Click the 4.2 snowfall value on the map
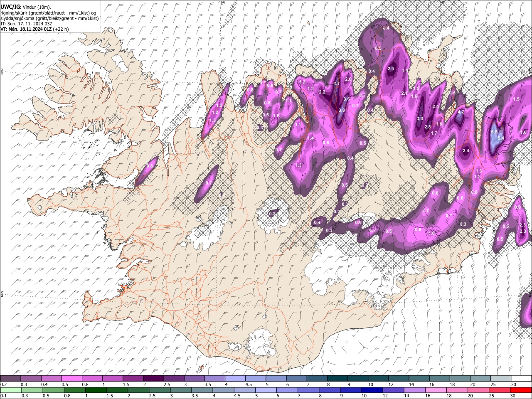The image size is (532, 399). [461, 112]
